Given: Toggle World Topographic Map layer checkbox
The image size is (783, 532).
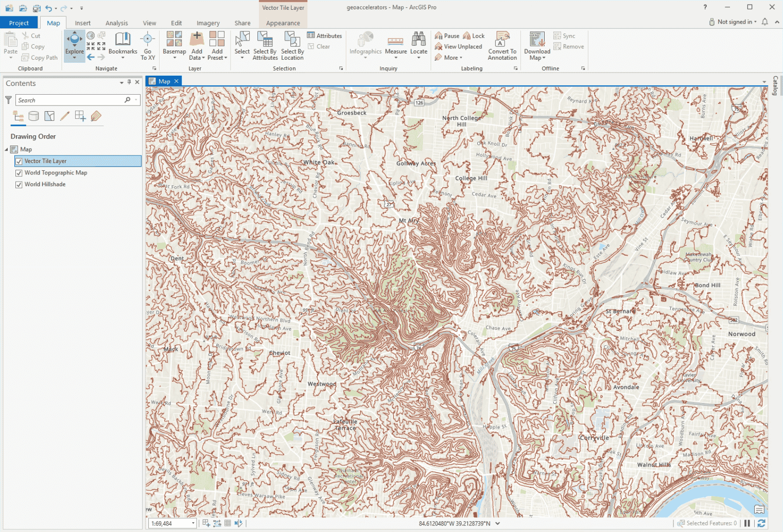Looking at the screenshot, I should pyautogui.click(x=19, y=173).
